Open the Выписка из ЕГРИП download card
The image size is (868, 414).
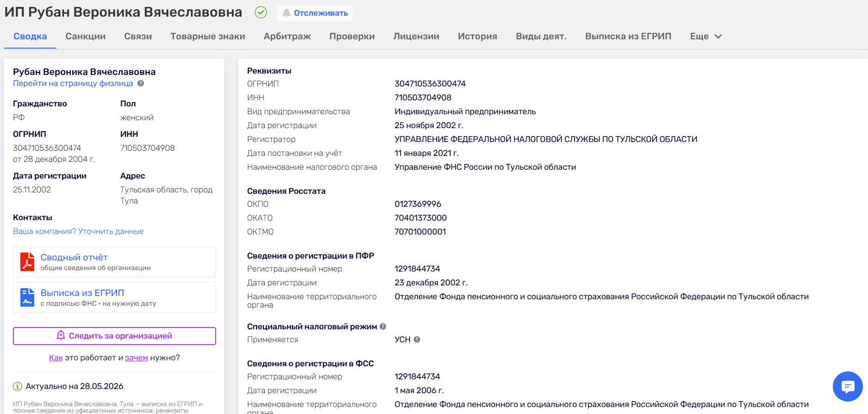point(114,297)
